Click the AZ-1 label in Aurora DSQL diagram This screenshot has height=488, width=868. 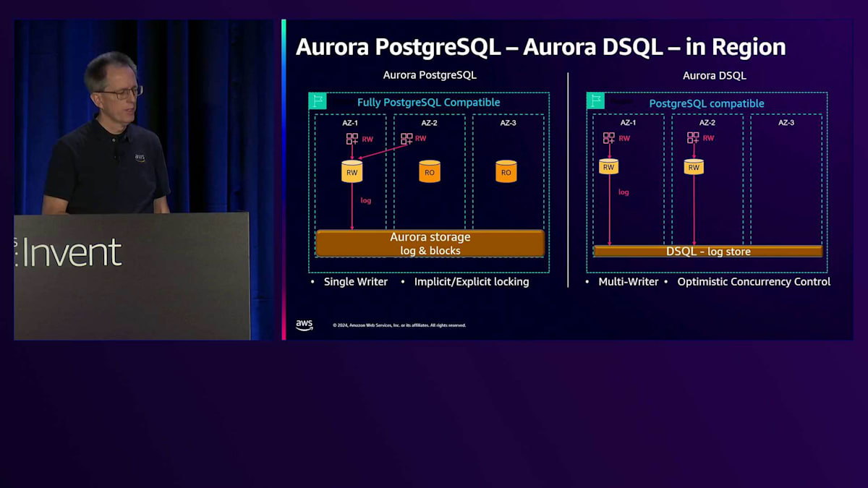(629, 123)
